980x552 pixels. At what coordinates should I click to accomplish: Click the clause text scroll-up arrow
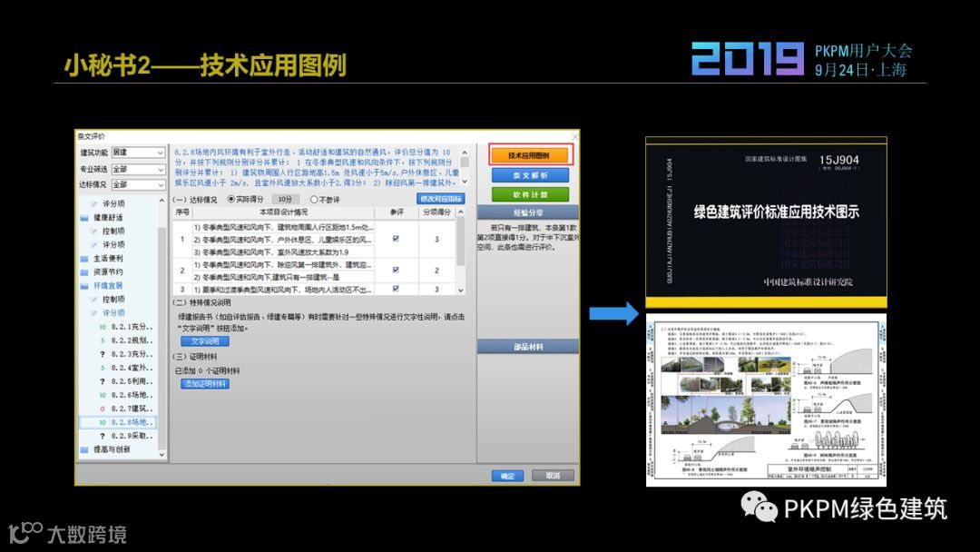(465, 152)
